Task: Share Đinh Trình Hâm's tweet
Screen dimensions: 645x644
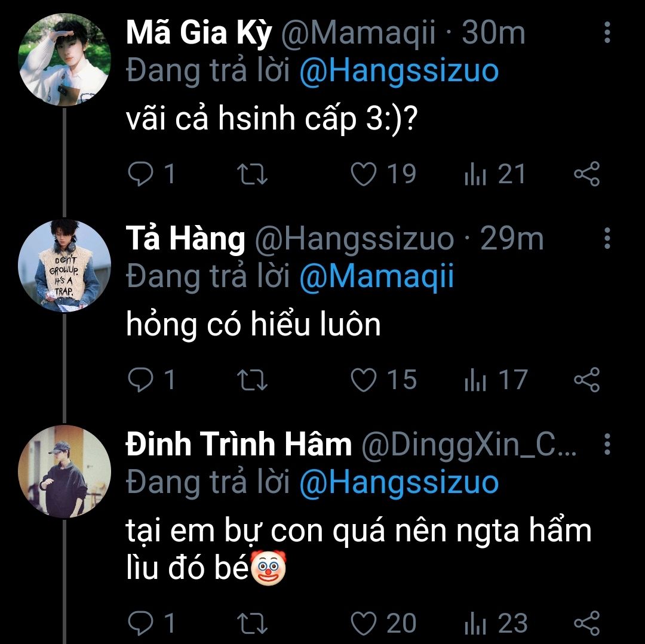Action: click(x=586, y=623)
